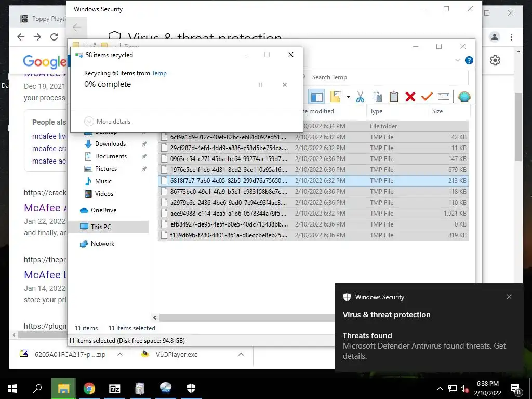
Task: Select file 0963cc54-c27f-45ba-bc64
Action: pos(313,159)
